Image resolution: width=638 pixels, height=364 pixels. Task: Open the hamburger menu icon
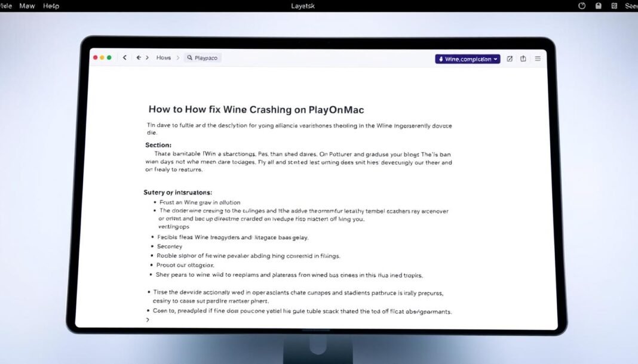(538, 59)
